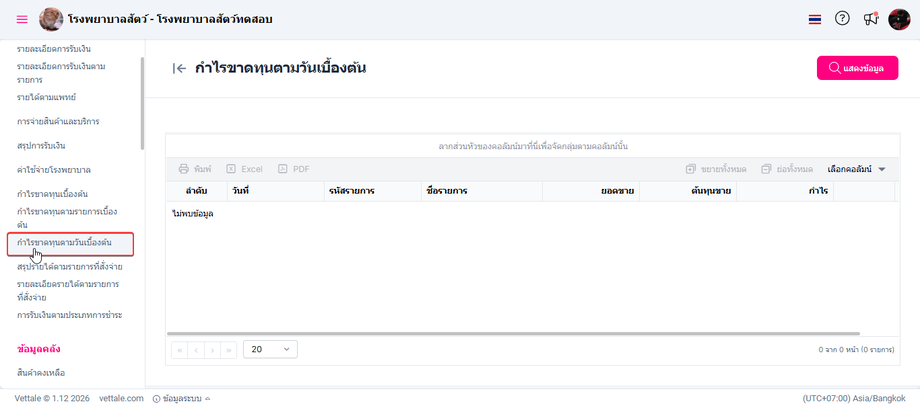The image size is (920, 408).
Task: Click Vettale version text in footer
Action: pyautogui.click(x=52, y=398)
